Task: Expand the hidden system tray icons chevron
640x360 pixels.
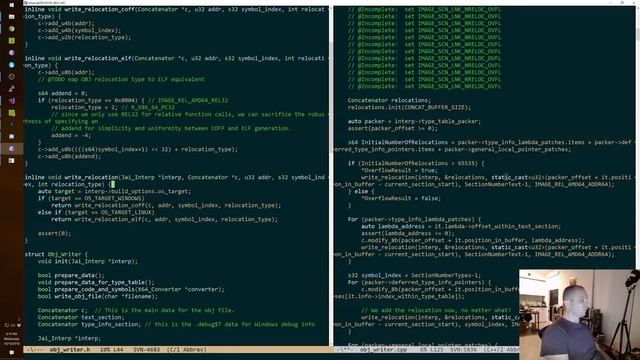Action: tap(18, 320)
